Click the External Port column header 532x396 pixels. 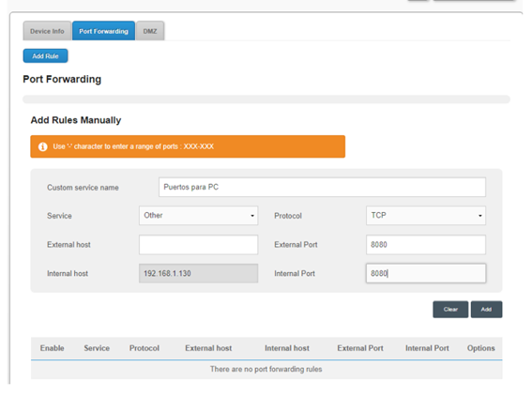(x=360, y=348)
